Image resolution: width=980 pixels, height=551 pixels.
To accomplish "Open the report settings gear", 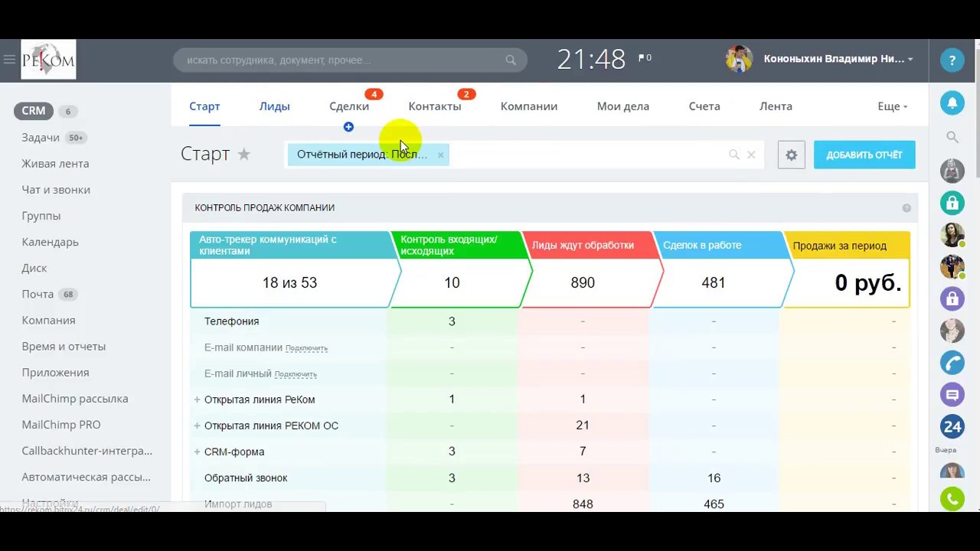I will click(792, 155).
